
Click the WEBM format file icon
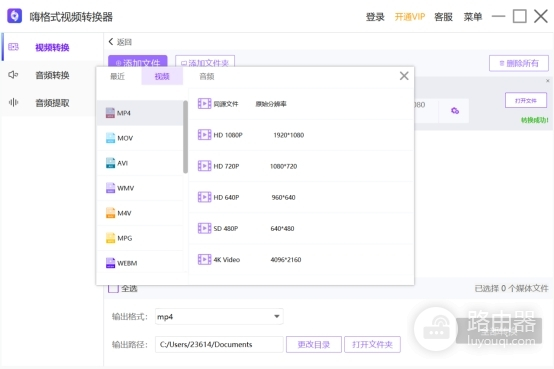tap(110, 263)
